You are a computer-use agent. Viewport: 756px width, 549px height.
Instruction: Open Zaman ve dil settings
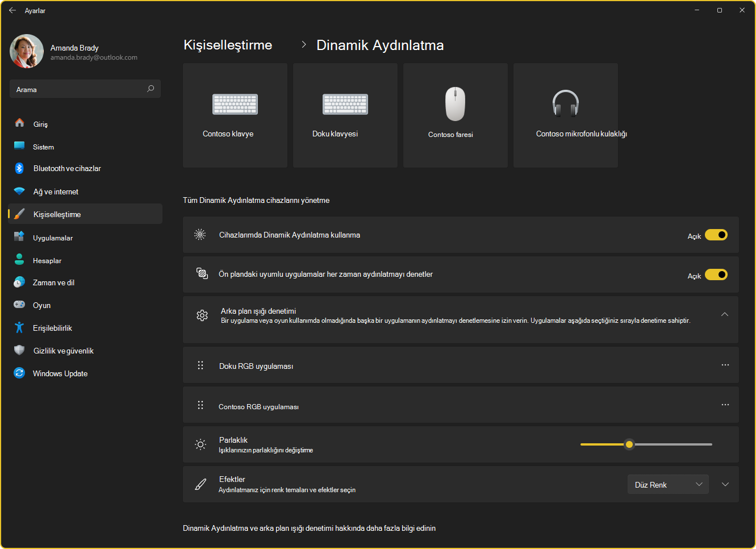coord(85,282)
